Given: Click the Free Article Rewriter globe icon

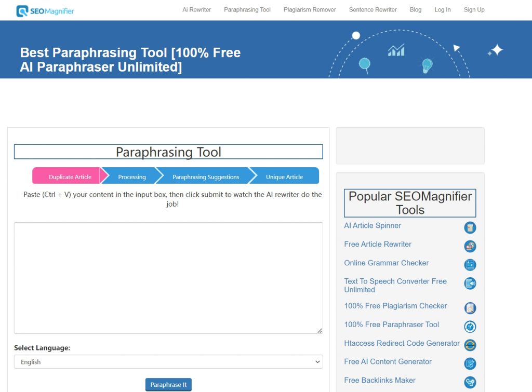Looking at the screenshot, I should (470, 246).
